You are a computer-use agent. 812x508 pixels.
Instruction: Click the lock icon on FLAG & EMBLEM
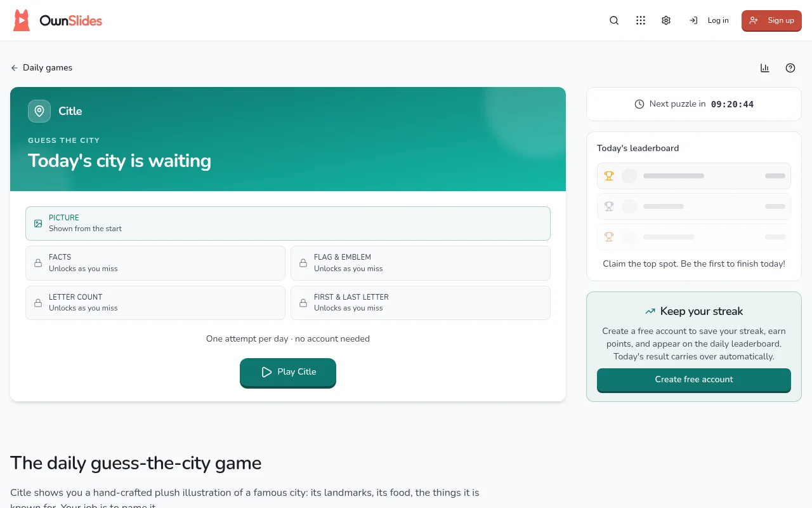(303, 263)
